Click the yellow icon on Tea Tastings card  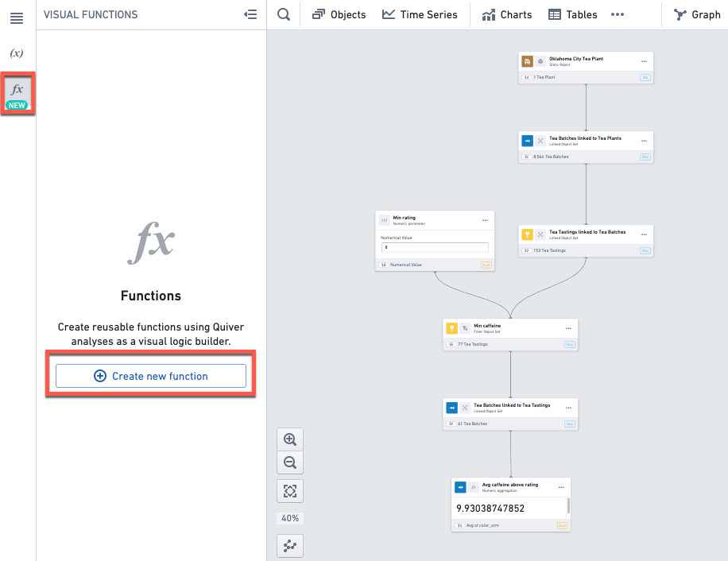(527, 234)
